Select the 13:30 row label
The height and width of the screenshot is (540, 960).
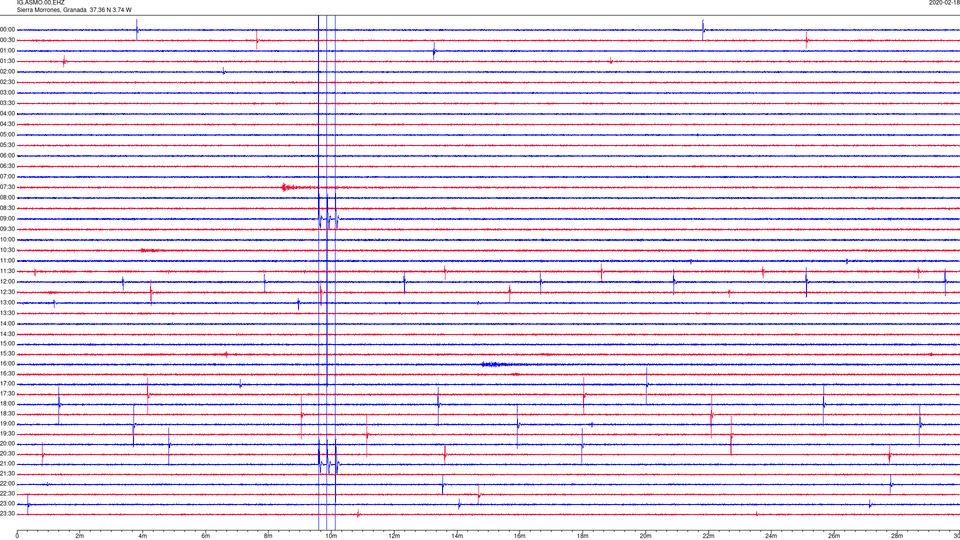8,313
